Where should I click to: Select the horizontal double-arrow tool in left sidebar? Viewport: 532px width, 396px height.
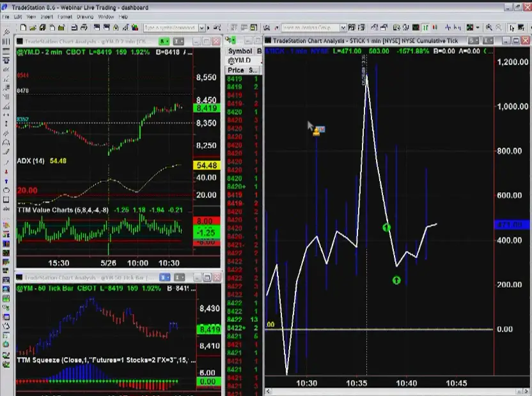[x=6, y=115]
